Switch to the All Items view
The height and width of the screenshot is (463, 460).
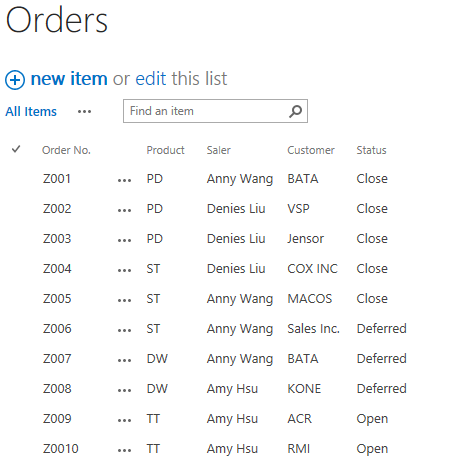pos(31,111)
